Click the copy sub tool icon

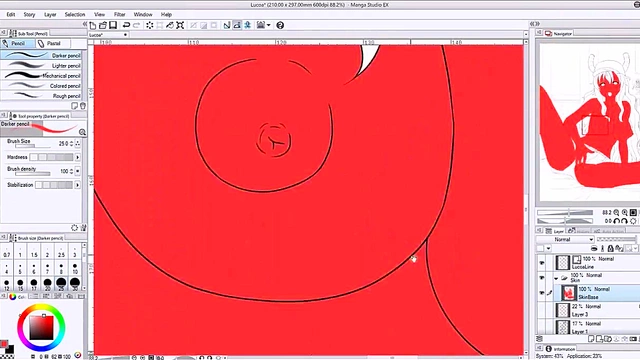click(x=74, y=106)
